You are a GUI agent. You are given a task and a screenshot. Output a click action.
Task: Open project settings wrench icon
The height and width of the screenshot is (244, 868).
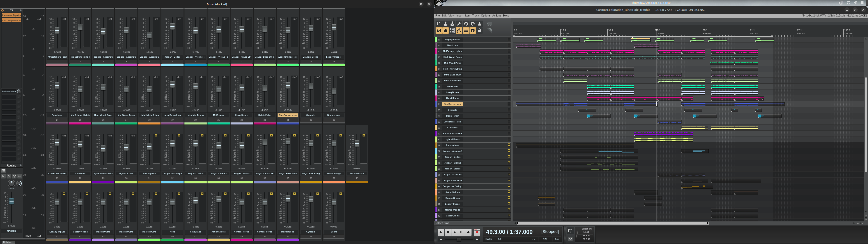(459, 23)
